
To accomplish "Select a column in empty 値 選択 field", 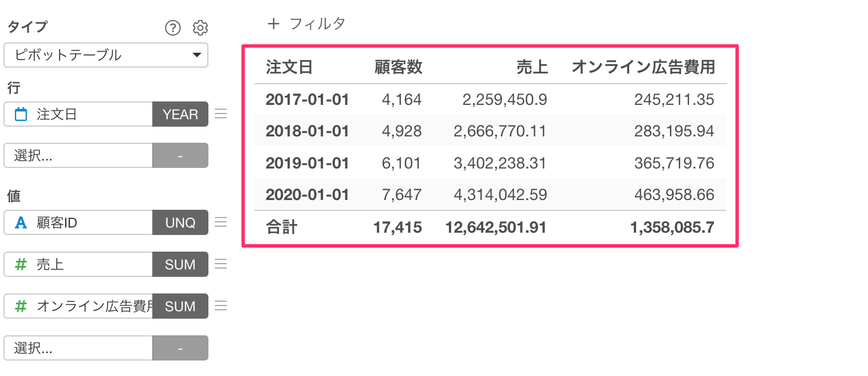I will (x=78, y=348).
